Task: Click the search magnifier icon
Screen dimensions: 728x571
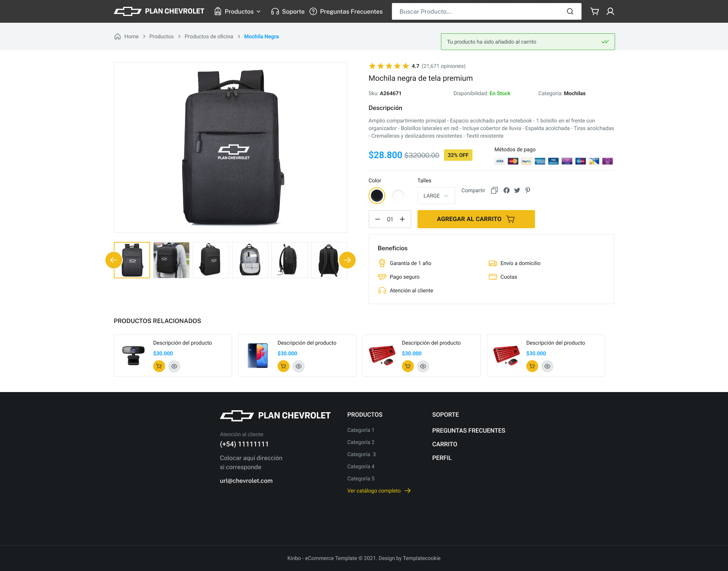Action: pyautogui.click(x=570, y=11)
